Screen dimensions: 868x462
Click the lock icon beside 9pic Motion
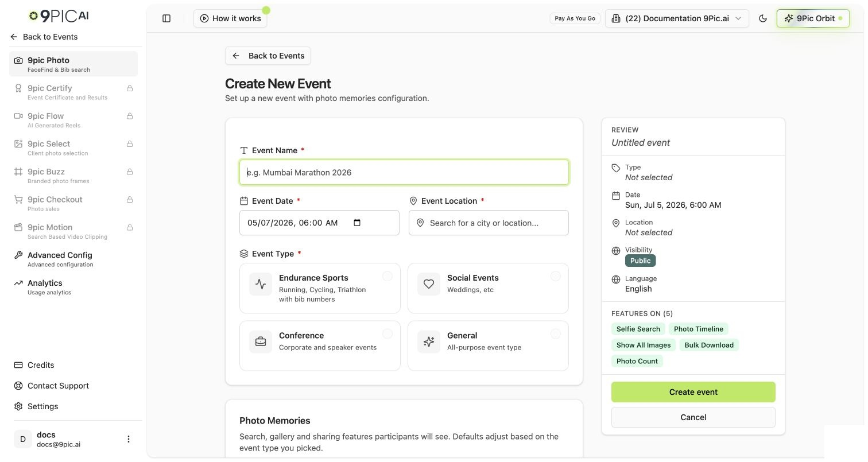pyautogui.click(x=130, y=227)
